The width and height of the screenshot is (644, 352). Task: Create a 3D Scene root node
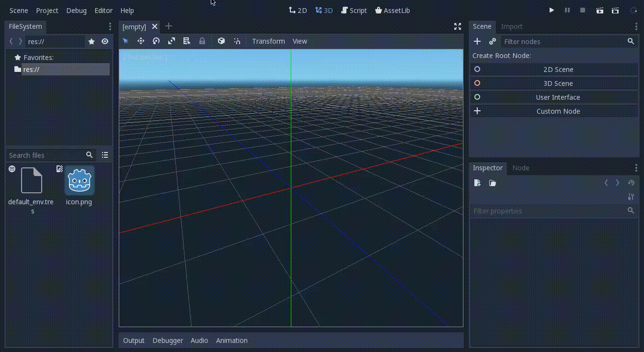pyautogui.click(x=554, y=83)
